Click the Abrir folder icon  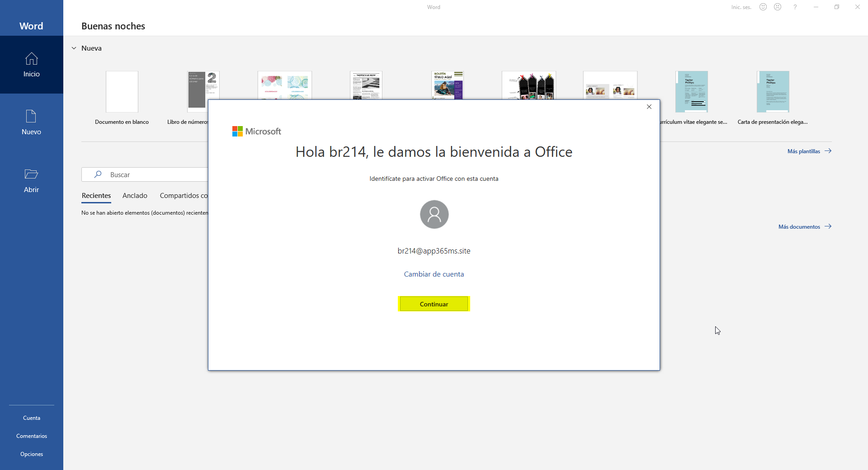click(31, 174)
